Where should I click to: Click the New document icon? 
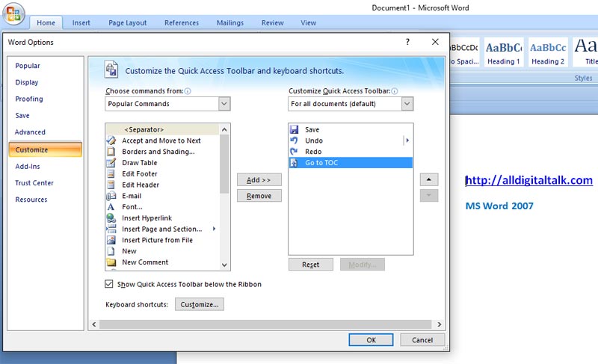(x=111, y=251)
